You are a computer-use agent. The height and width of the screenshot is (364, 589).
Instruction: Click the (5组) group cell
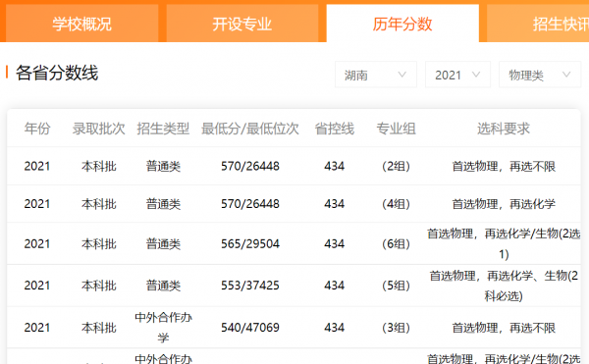coord(396,286)
